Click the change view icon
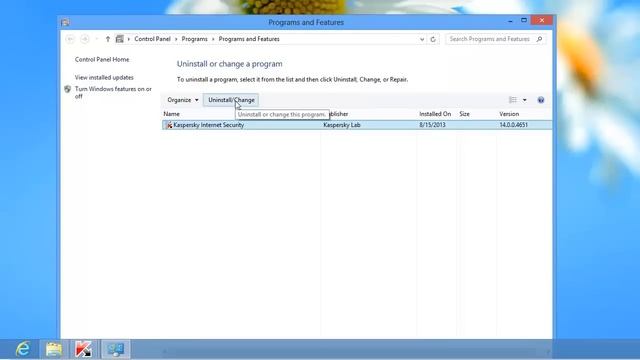This screenshot has height=360, width=640. tap(513, 100)
